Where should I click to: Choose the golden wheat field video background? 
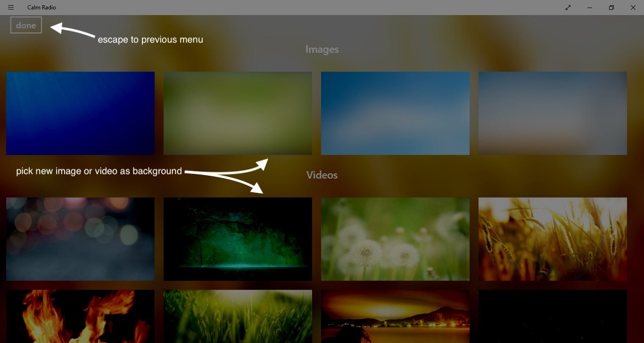click(553, 239)
